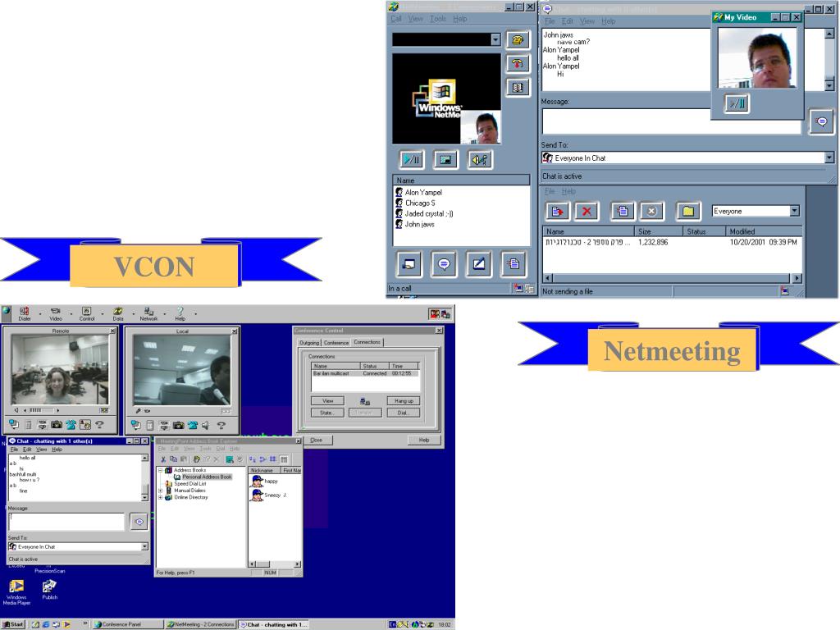Open Everyone recipient dropdown in File Transfer
Screen dimensions: 840x630
[x=794, y=211]
